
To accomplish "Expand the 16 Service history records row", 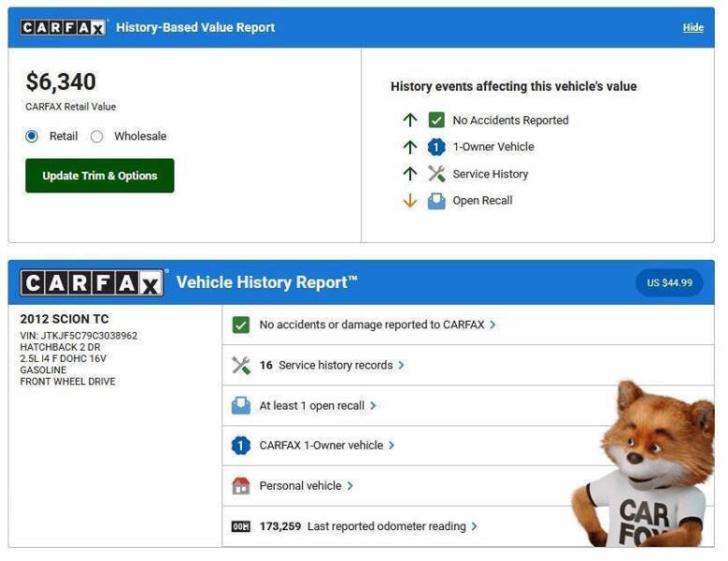I will pos(332,366).
